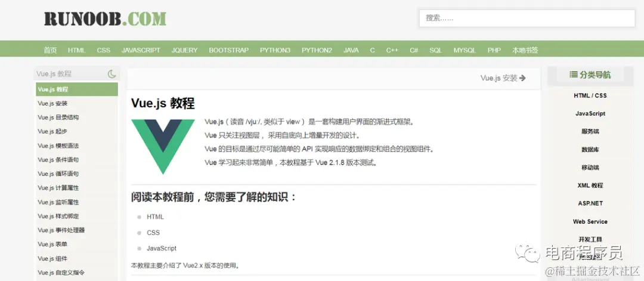Viewport: 644px width, 281px height.
Task: Select highlighted Vue.js 教程 sidebar item
Action: tap(77, 89)
